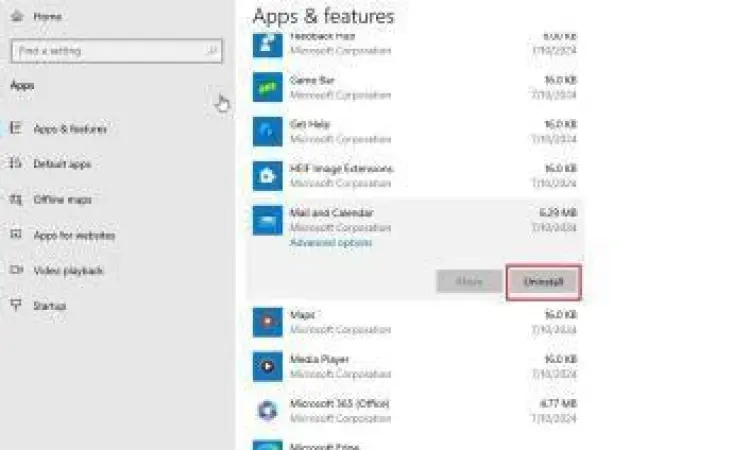The width and height of the screenshot is (750, 450).
Task: Click the Home house icon
Action: point(17,16)
